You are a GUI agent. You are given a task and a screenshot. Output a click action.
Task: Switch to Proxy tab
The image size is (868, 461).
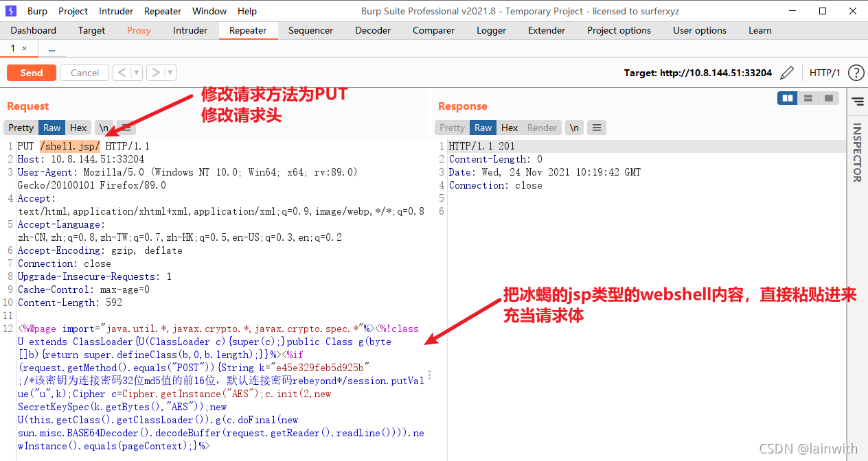[139, 30]
